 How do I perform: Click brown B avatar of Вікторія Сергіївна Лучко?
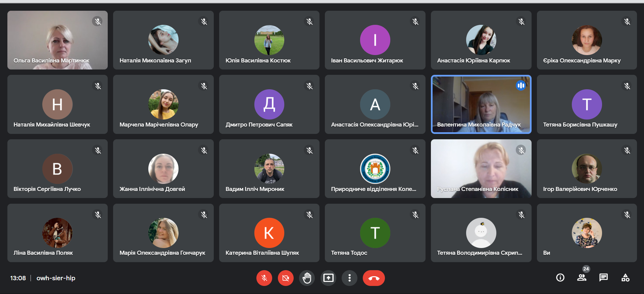pyautogui.click(x=57, y=169)
